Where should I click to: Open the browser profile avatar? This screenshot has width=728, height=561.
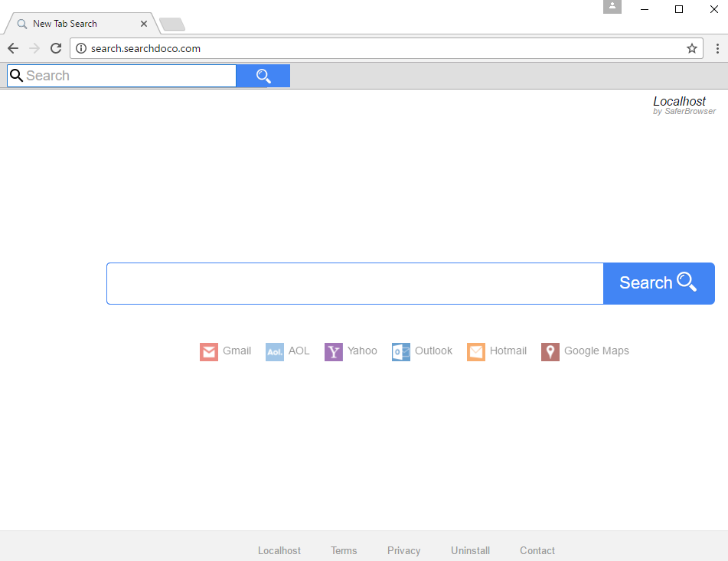(x=612, y=8)
